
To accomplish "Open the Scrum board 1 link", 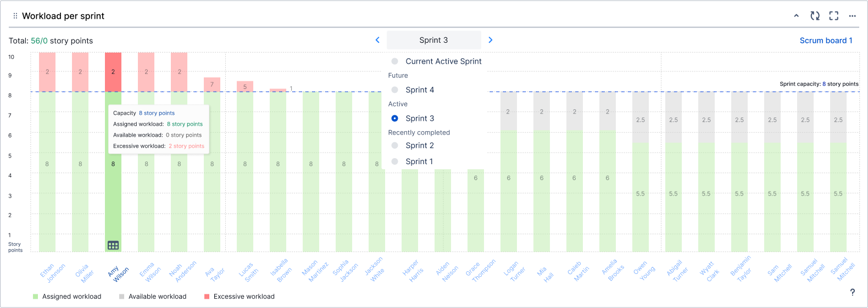I will (826, 41).
